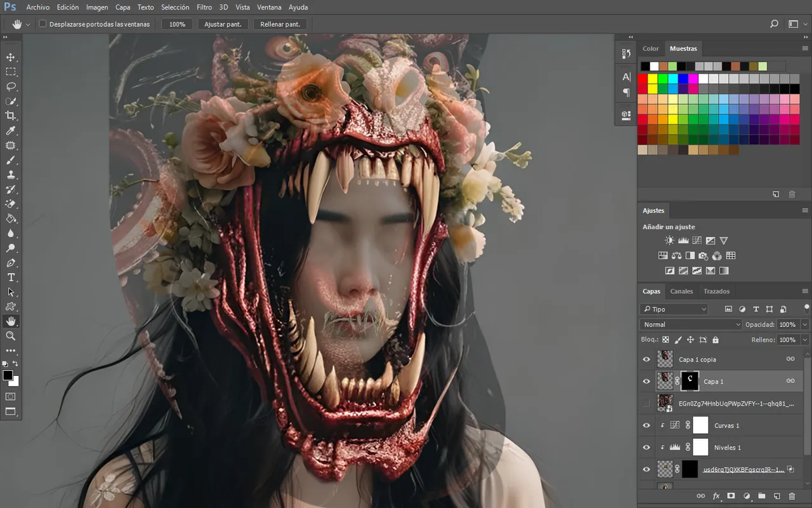812x508 pixels.
Task: Click the fx layer style icon
Action: pyautogui.click(x=716, y=496)
